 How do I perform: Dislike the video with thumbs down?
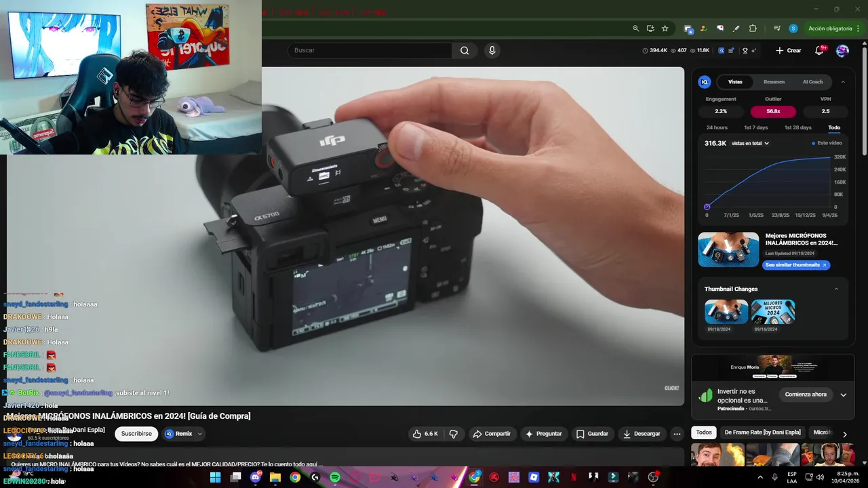click(x=454, y=434)
